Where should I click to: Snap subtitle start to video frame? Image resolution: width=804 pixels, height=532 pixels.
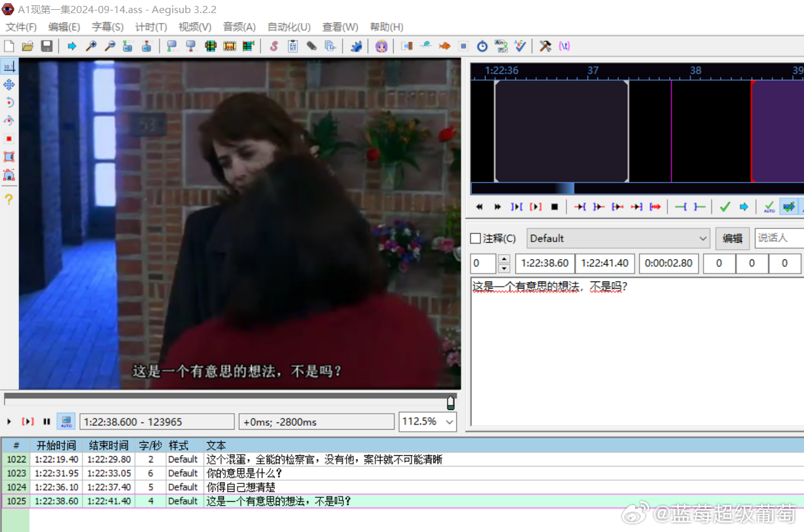[x=172, y=46]
